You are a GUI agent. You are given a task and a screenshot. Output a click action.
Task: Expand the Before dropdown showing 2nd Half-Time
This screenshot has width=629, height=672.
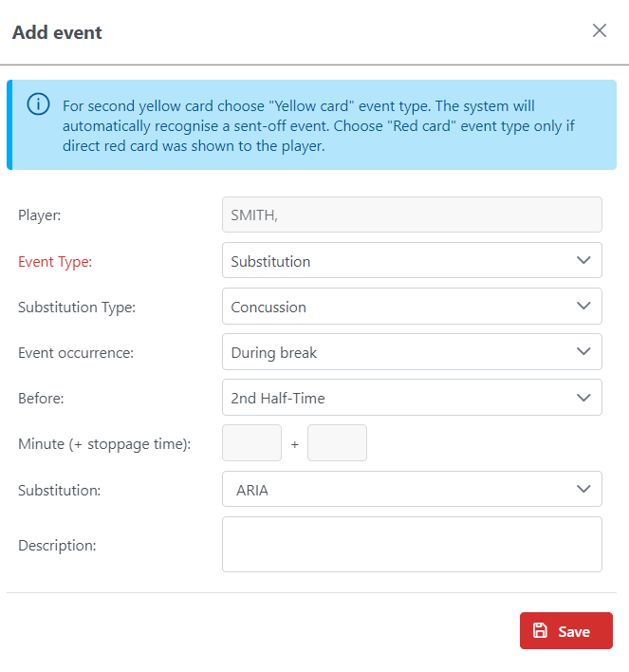click(x=412, y=398)
